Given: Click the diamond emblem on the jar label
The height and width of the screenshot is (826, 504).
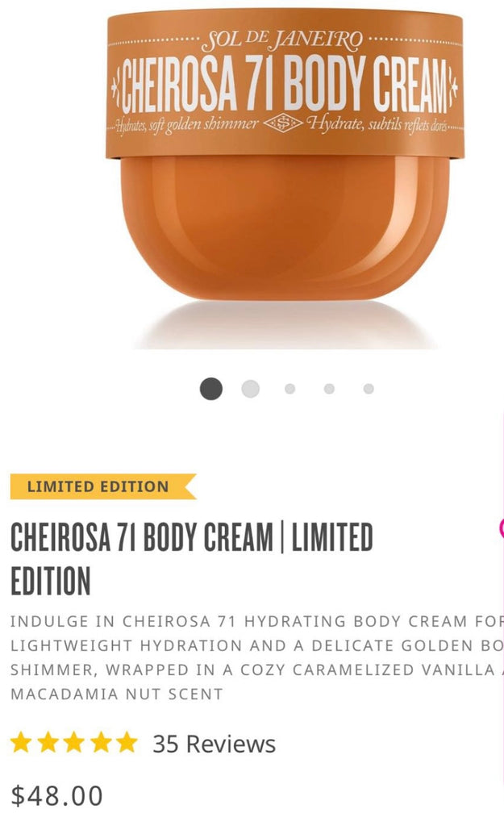Looking at the screenshot, I should pos(283,123).
